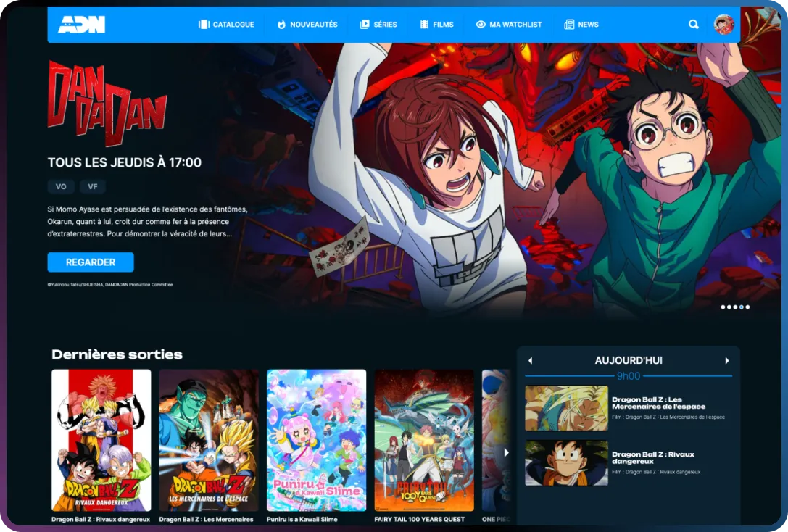788x532 pixels.
Task: Click the Catalogue book icon
Action: (204, 24)
